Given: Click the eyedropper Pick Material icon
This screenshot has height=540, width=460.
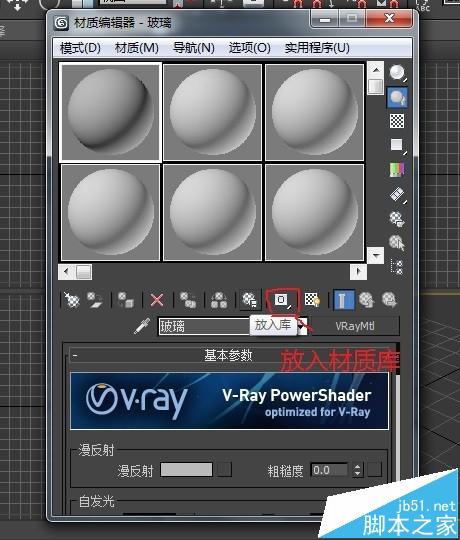Looking at the screenshot, I should pyautogui.click(x=142, y=326).
